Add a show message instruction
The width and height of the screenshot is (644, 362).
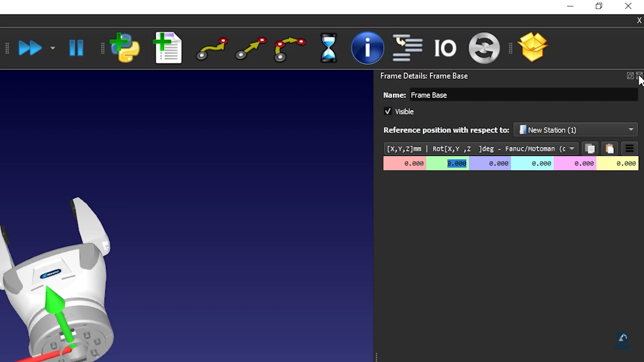[x=367, y=48]
